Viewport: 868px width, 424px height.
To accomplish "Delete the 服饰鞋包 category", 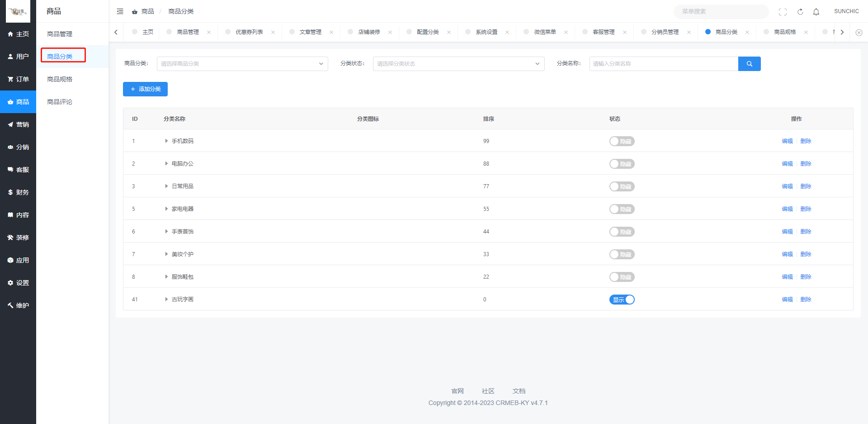I will 806,277.
